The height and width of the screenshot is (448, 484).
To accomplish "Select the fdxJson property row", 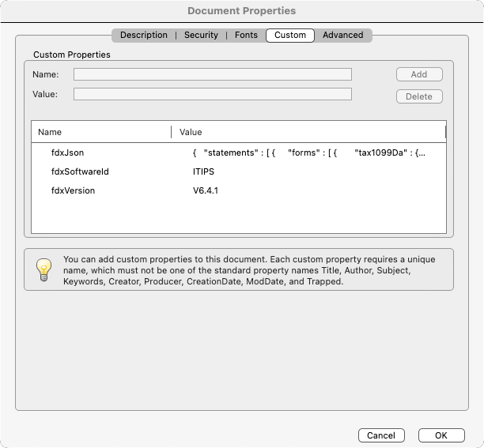I will pos(67,152).
